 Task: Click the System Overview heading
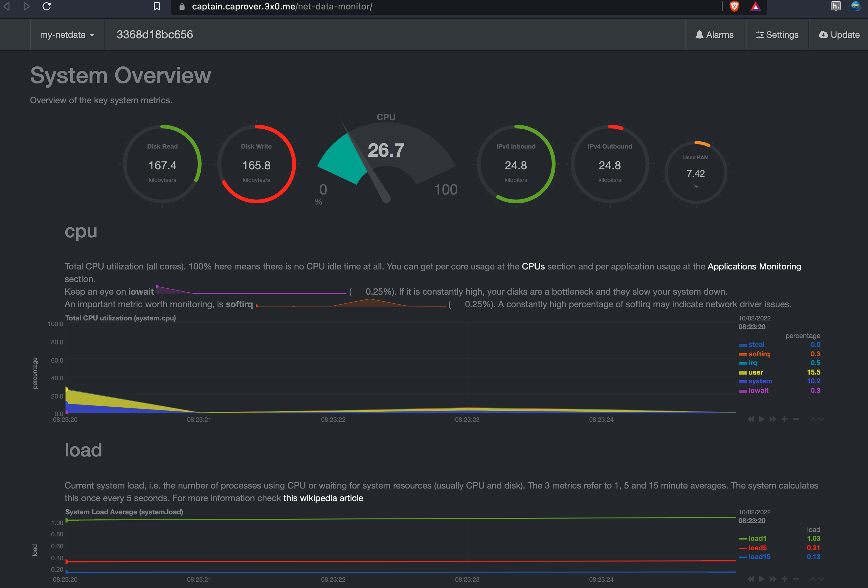pyautogui.click(x=121, y=76)
